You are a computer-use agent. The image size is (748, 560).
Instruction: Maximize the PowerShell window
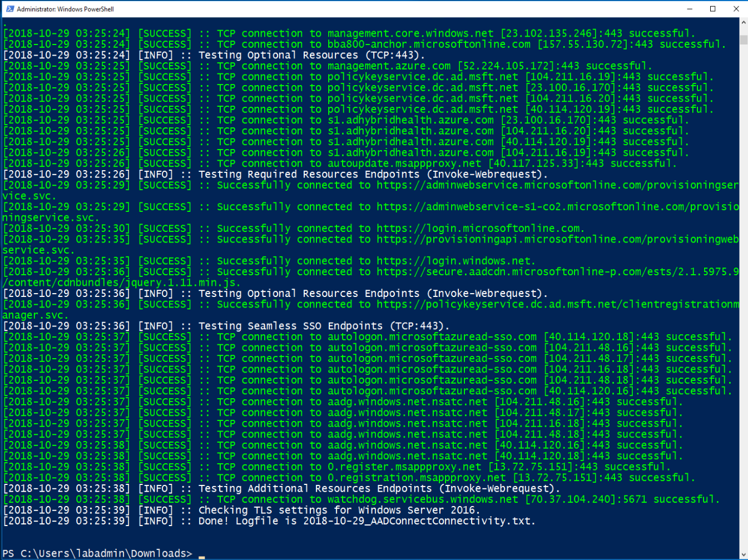point(713,9)
